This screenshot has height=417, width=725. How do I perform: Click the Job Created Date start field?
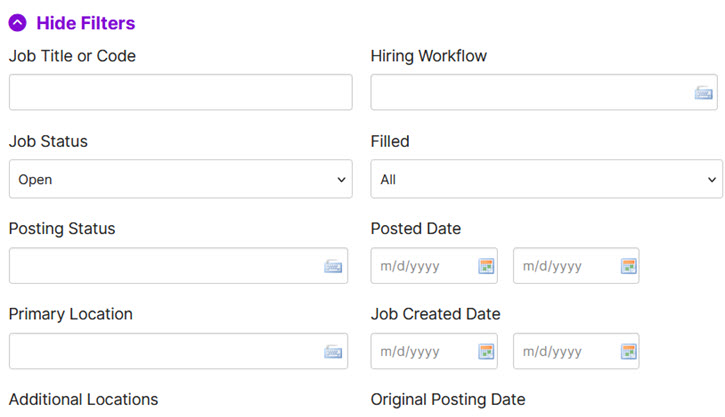point(434,351)
